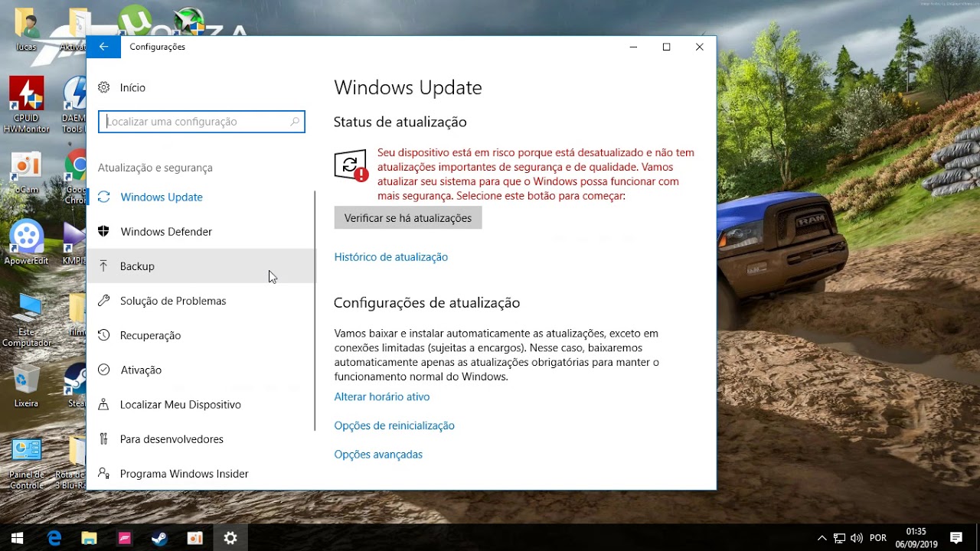Open Opções de reinicialização link
The width and height of the screenshot is (980, 551).
click(x=394, y=425)
